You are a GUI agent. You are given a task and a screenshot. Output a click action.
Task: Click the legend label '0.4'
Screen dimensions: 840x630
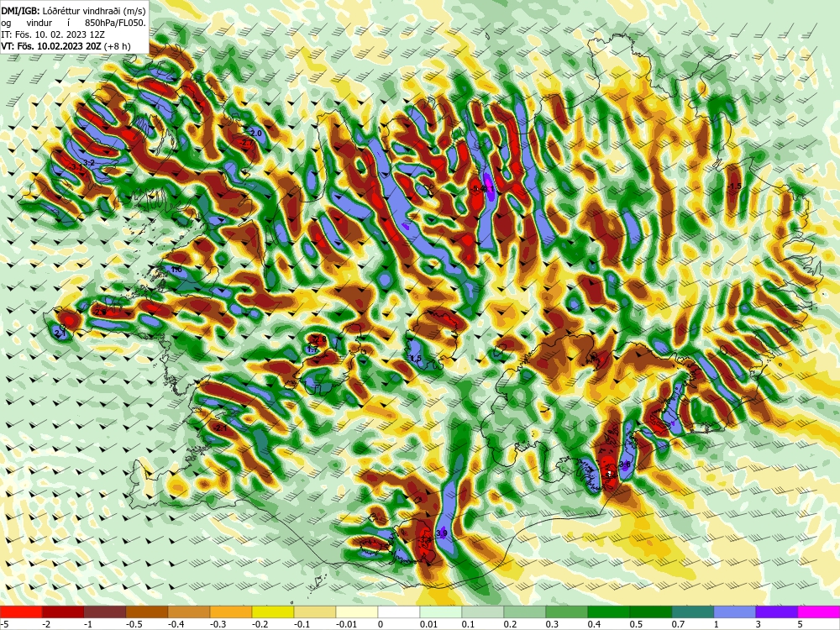[x=596, y=624]
